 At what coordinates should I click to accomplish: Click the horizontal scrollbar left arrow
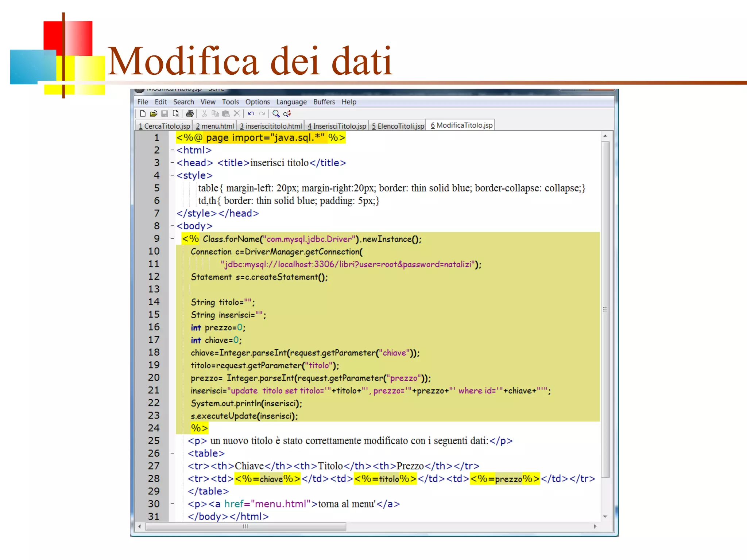[x=140, y=526]
